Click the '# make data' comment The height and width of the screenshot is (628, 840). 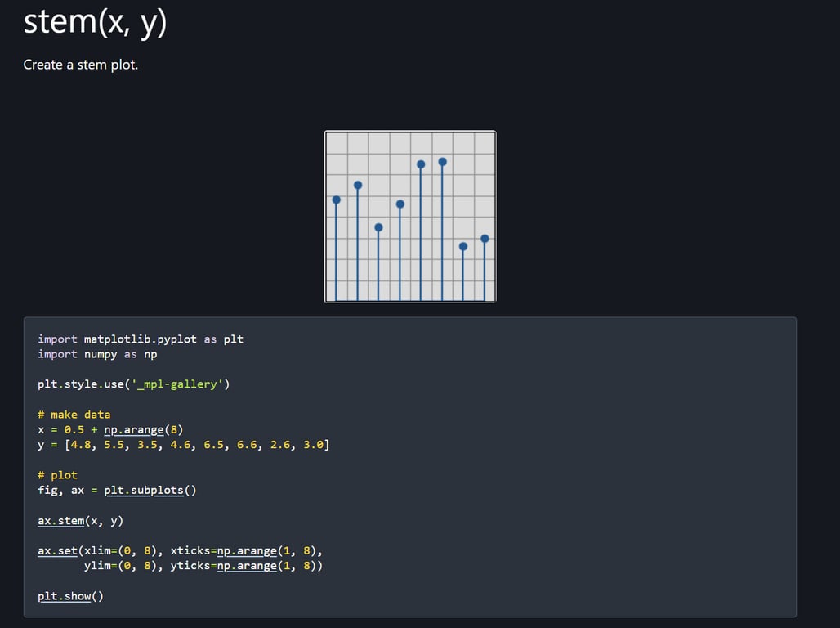click(x=74, y=414)
